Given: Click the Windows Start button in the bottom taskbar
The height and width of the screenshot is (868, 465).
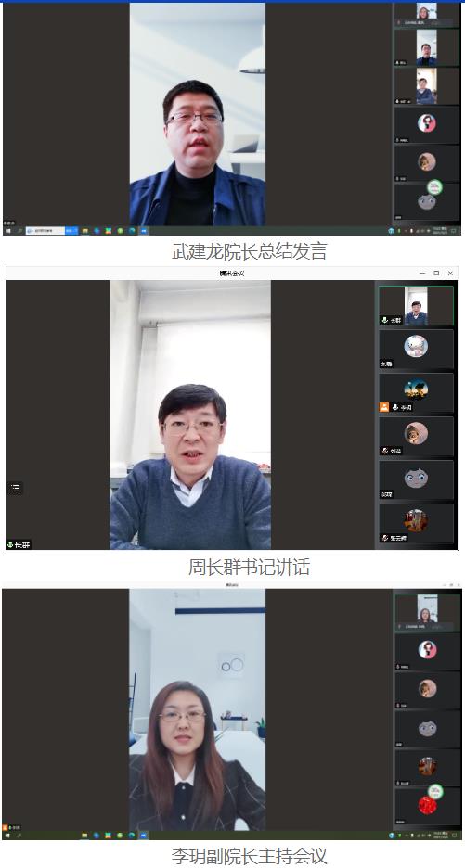Looking at the screenshot, I should [8, 835].
